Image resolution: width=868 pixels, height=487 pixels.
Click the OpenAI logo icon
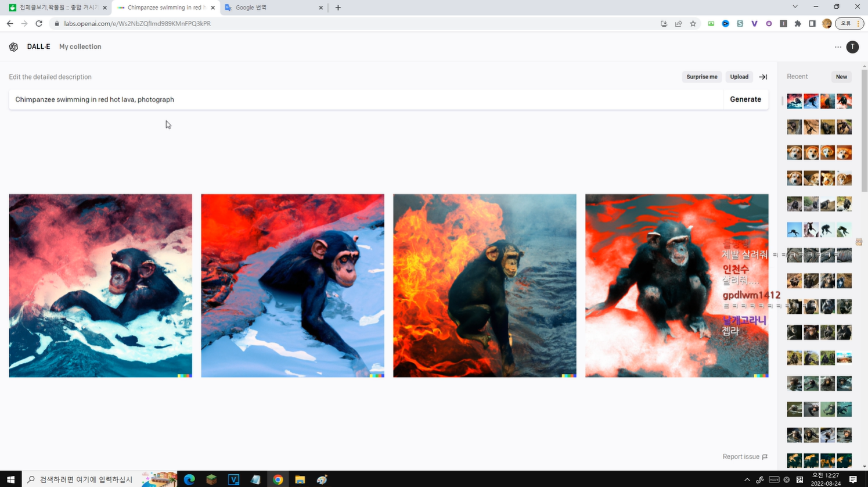[x=13, y=47]
